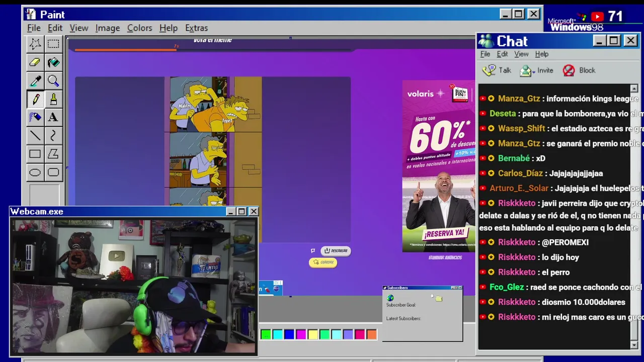
Task: Click the Talk phone icon in Chat
Action: coord(489,70)
